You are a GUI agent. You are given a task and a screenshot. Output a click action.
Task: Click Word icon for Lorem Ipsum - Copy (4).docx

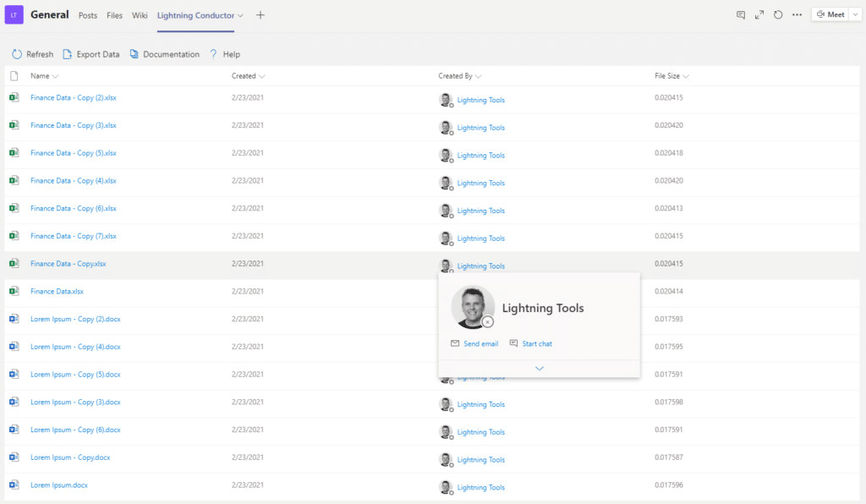pos(14,346)
